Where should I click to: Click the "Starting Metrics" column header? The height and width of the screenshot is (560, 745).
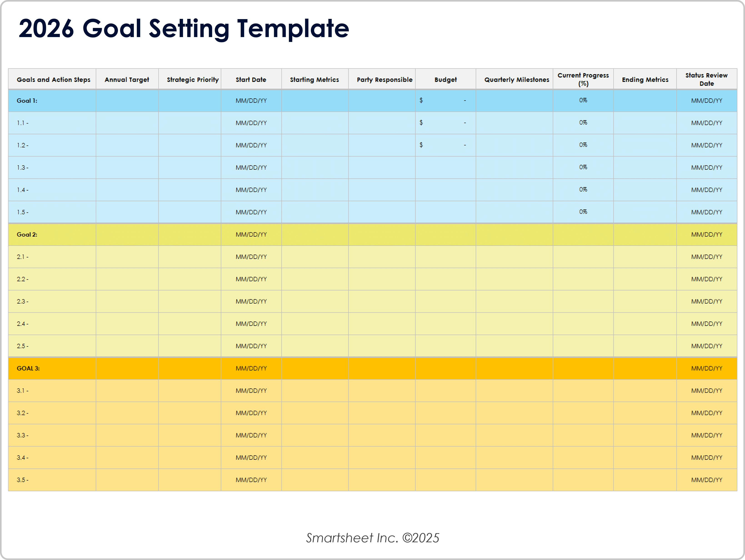pyautogui.click(x=314, y=80)
